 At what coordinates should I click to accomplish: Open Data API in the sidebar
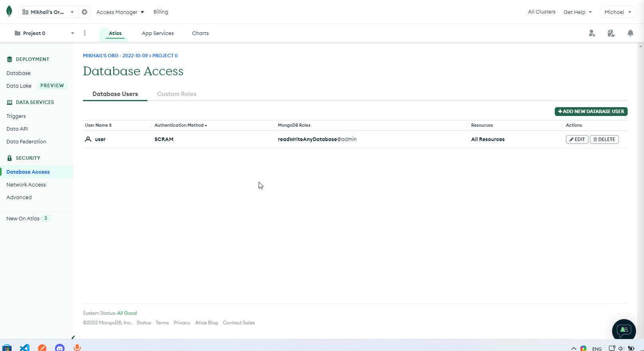pyautogui.click(x=17, y=129)
